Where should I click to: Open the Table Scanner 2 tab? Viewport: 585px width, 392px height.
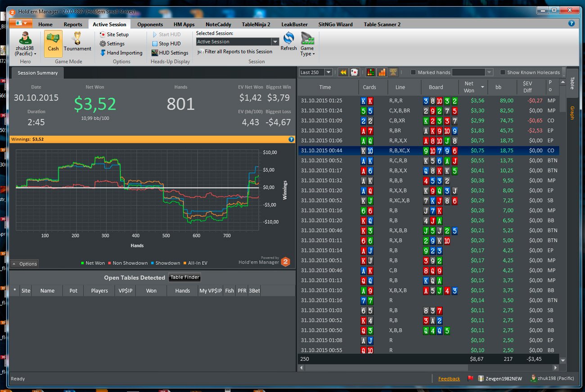click(382, 24)
